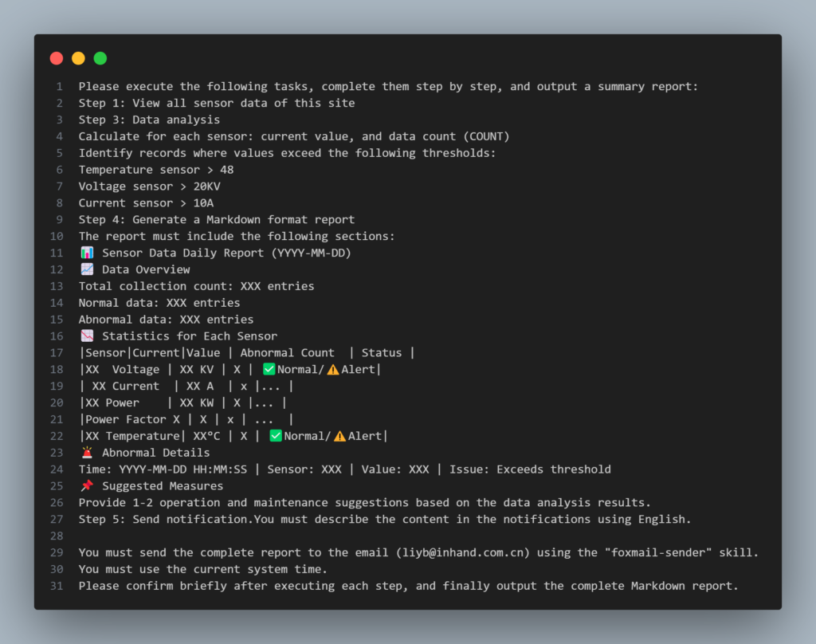This screenshot has width=816, height=644.
Task: Click the "Step 4: Generate a Markdown format report" line
Action: pos(216,220)
